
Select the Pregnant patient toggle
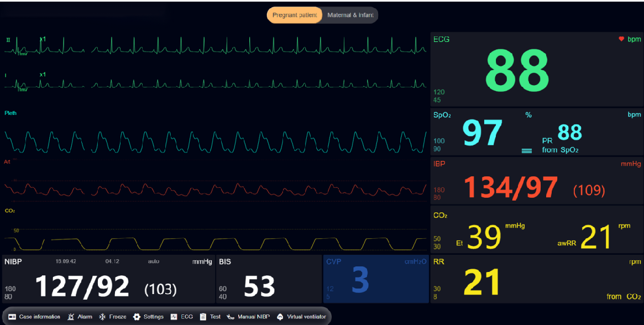pyautogui.click(x=295, y=15)
